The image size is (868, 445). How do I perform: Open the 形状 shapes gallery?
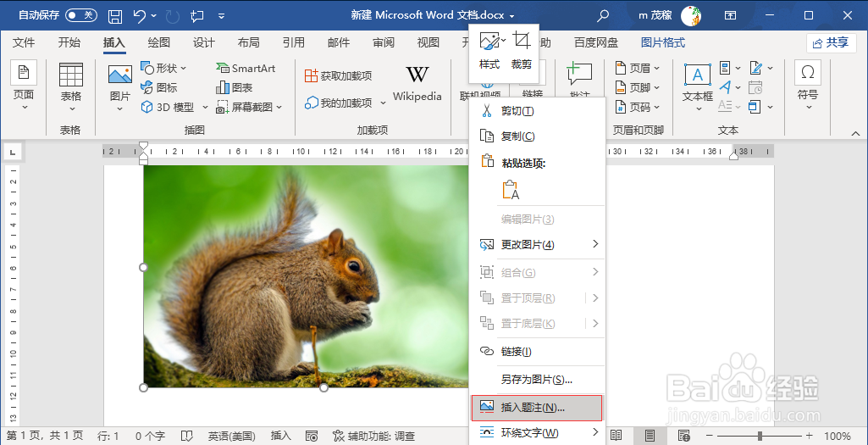163,68
